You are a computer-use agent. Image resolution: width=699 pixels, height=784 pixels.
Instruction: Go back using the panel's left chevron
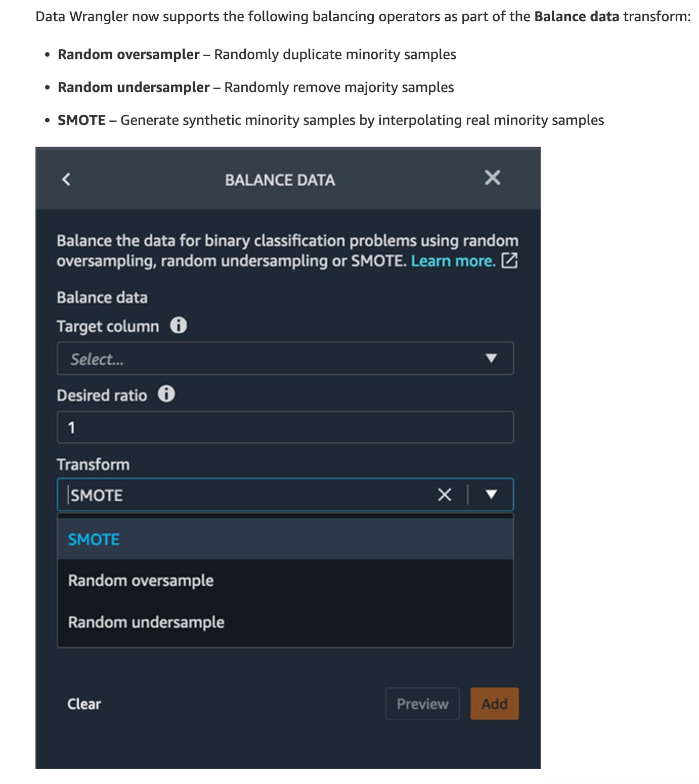pos(66,179)
